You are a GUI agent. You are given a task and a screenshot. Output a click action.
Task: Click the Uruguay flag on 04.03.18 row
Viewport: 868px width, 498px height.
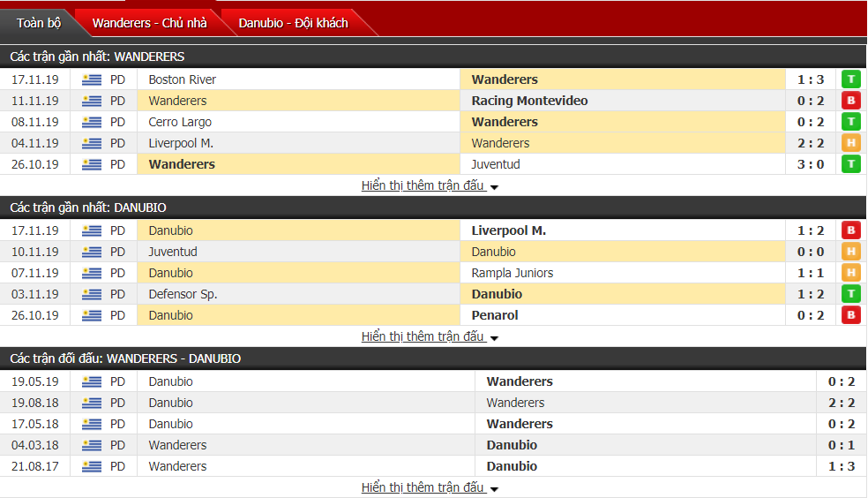pos(92,445)
